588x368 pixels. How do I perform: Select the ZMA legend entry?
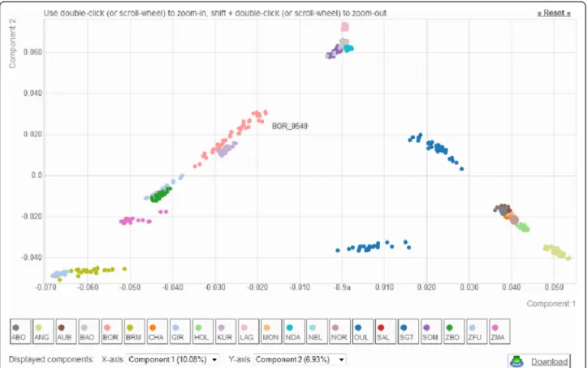coord(499,331)
